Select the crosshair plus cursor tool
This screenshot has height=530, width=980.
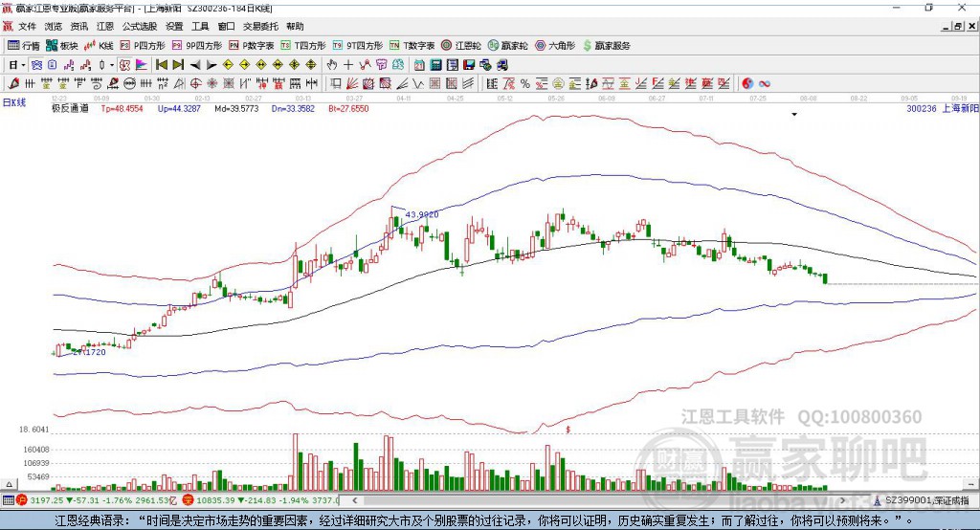[x=348, y=65]
